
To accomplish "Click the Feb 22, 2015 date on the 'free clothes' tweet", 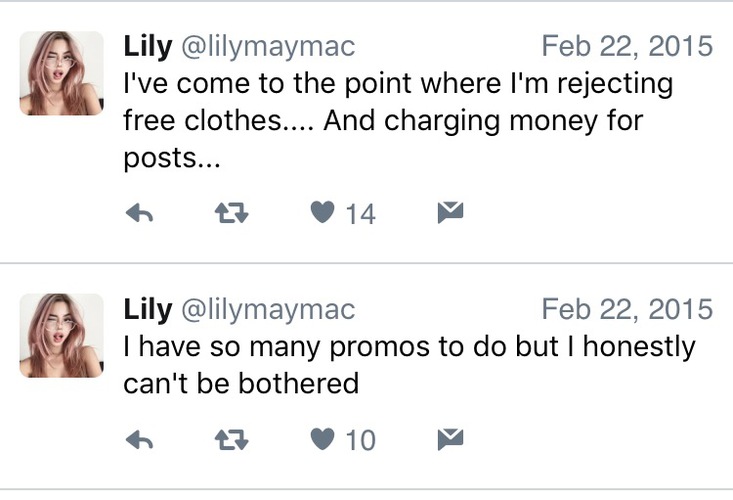I will [x=627, y=46].
